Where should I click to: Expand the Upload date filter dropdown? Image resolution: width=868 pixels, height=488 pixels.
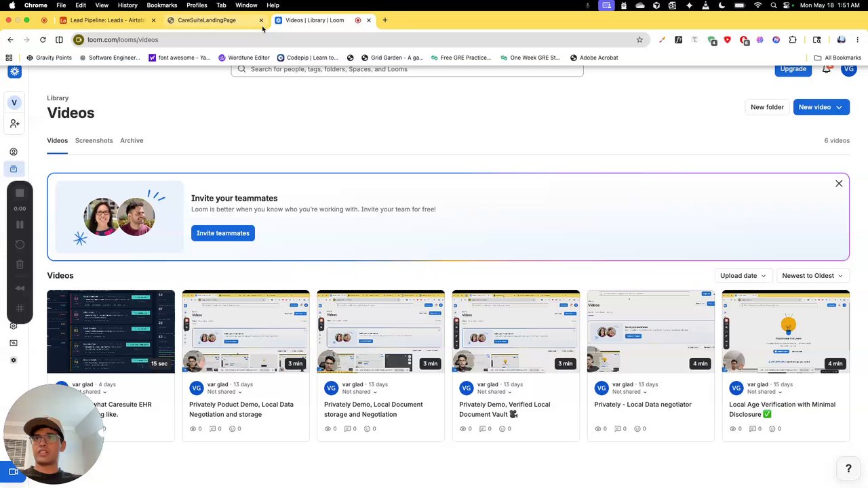click(743, 276)
